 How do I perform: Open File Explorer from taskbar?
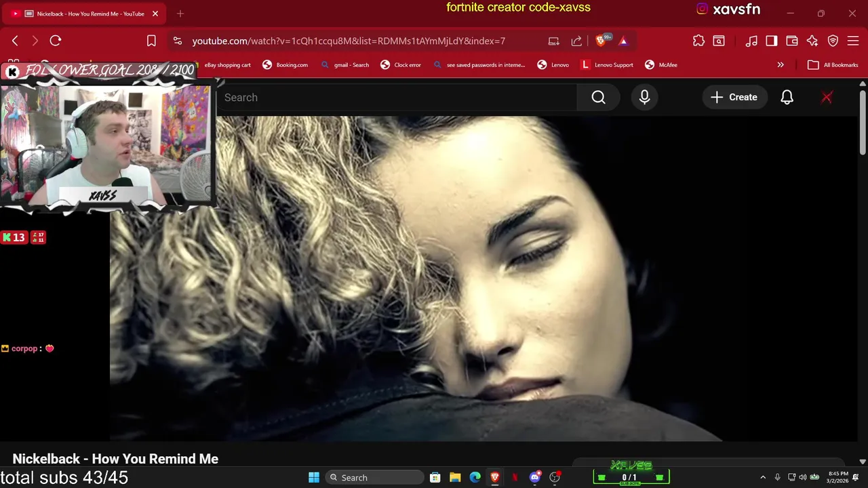[455, 478]
